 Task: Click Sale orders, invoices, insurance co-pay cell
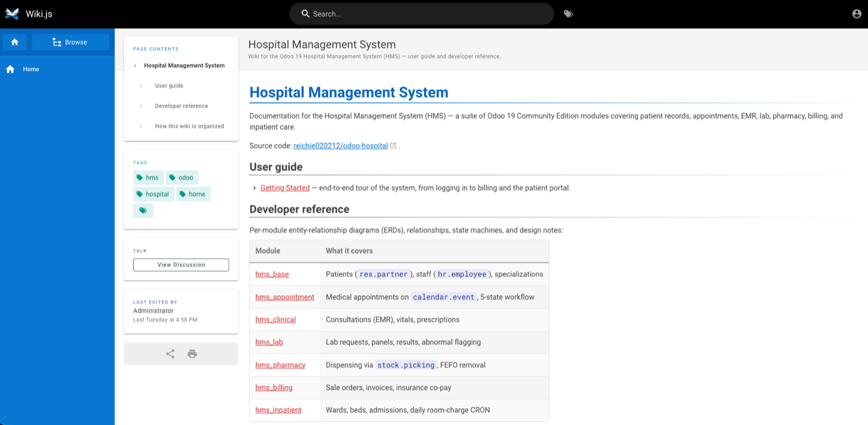434,388
